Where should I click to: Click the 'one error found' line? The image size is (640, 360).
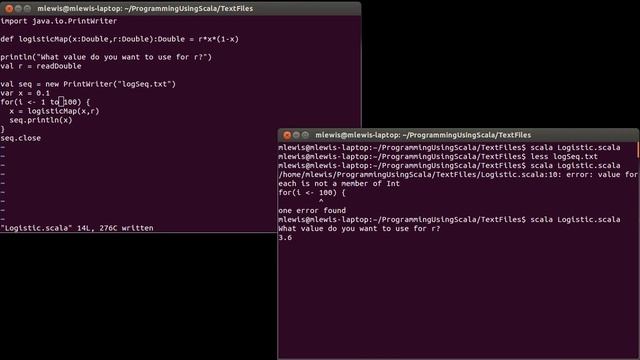312,210
